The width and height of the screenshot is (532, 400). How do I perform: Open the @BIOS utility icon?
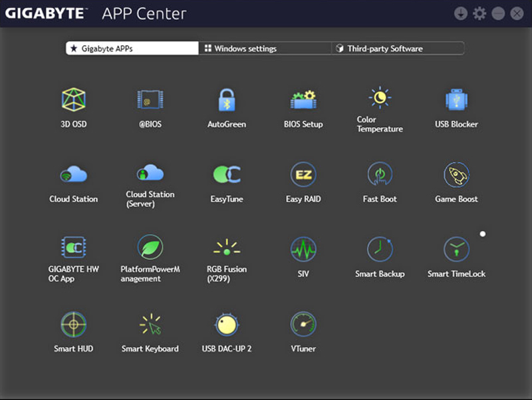pyautogui.click(x=150, y=100)
